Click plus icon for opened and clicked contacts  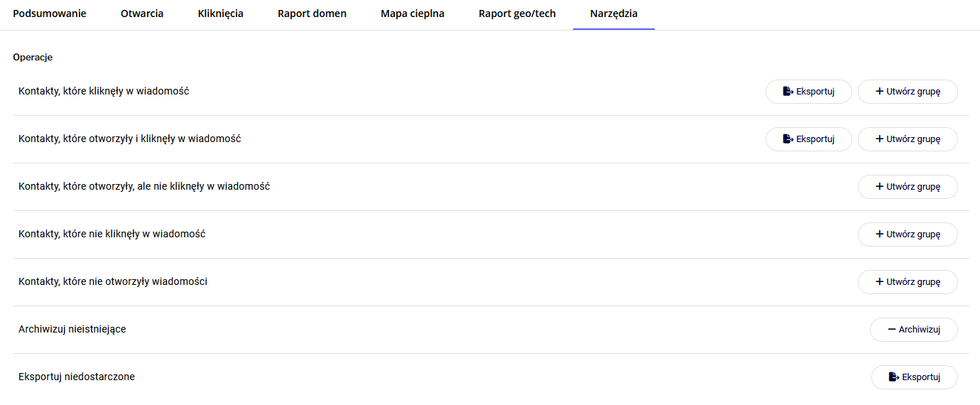(880, 139)
